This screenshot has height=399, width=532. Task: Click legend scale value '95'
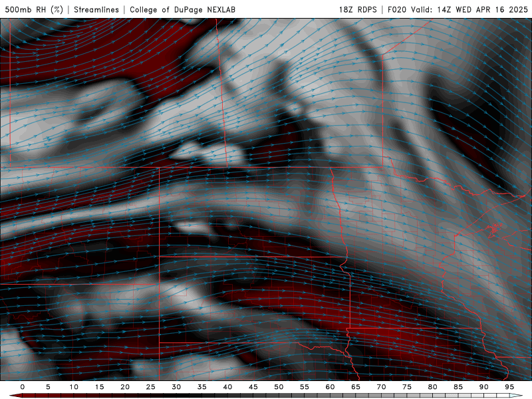[x=509, y=387]
